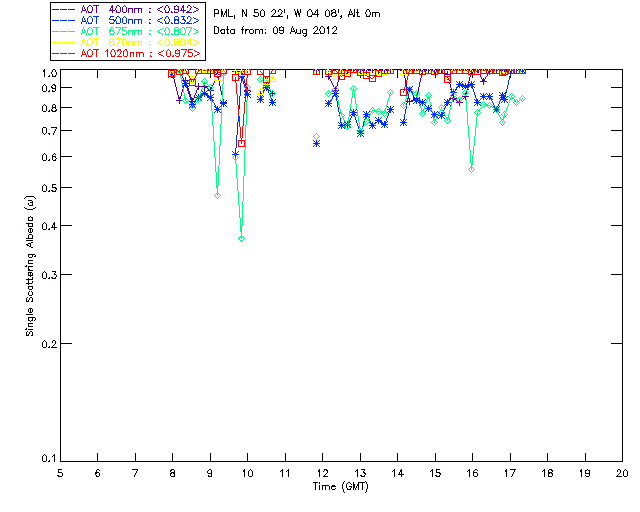Screen dimensions: 640x512
Task: Click the AOT 870nm yellow legend entry
Action: pyautogui.click(x=127, y=42)
